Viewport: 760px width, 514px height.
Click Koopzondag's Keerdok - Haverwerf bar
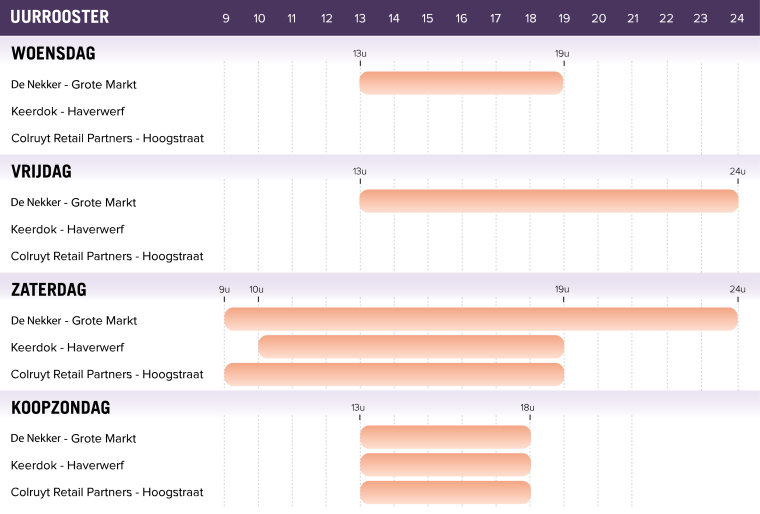pos(445,465)
